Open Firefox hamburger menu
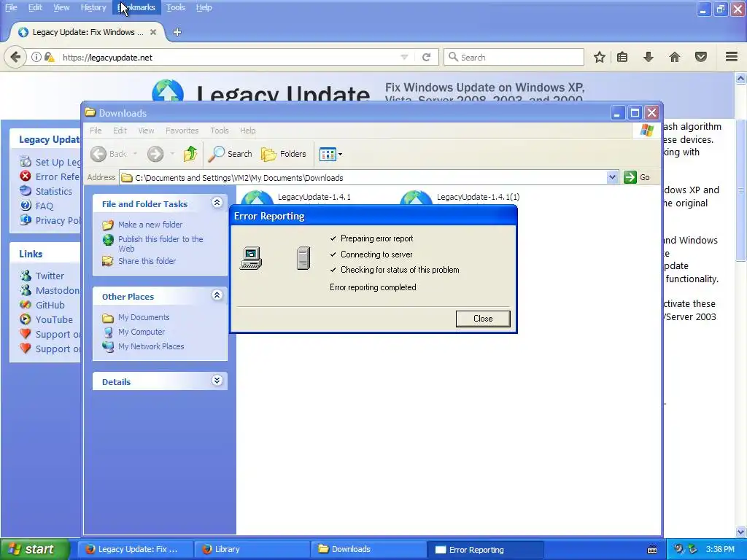 point(732,57)
